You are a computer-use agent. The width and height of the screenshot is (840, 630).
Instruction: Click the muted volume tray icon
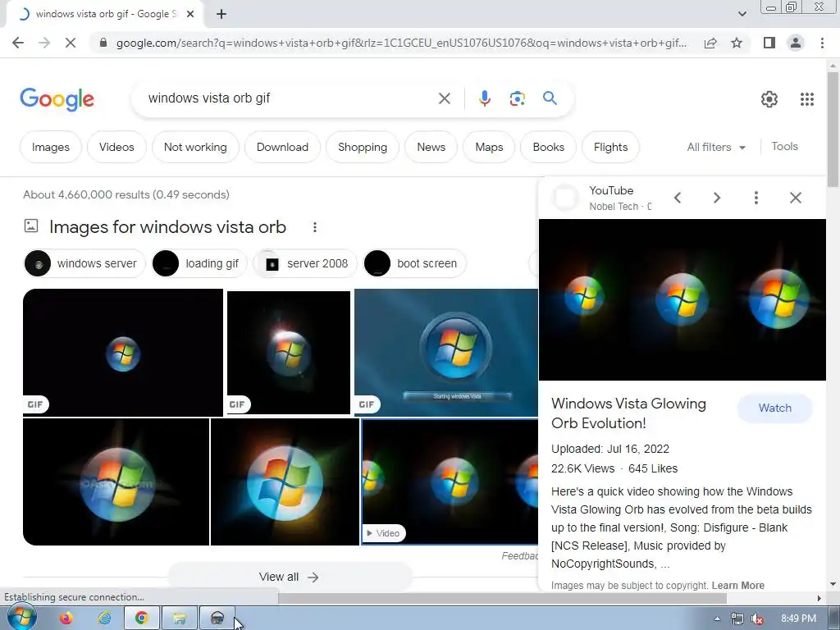757,619
